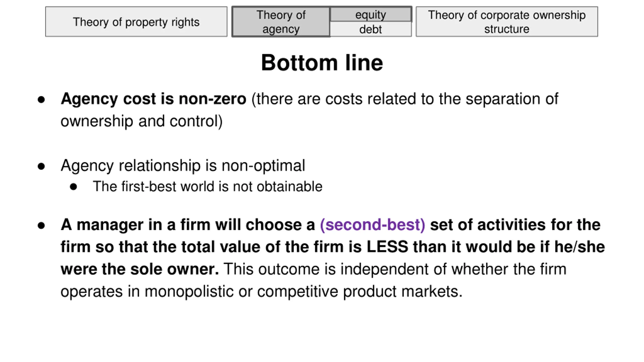Select the Agency relationship is non-optimal line
Image resolution: width=644 pixels, height=362 pixels.
(x=183, y=166)
